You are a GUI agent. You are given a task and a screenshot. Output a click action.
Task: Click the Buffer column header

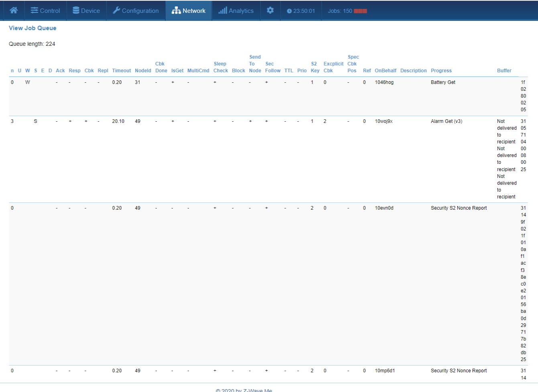point(504,71)
